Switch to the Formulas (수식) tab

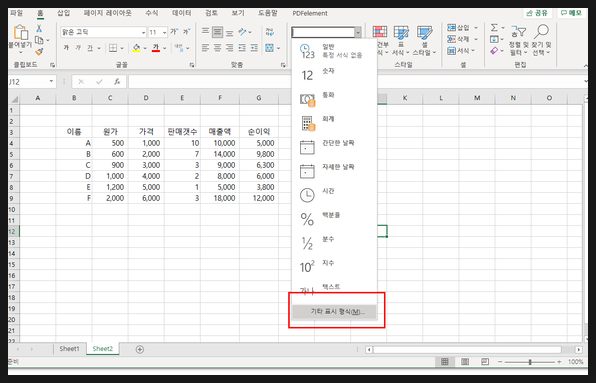point(152,13)
